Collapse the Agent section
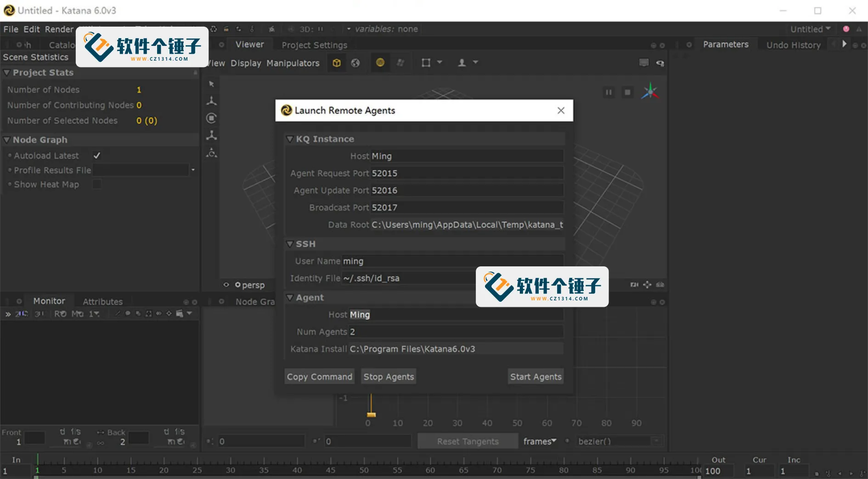 point(290,297)
